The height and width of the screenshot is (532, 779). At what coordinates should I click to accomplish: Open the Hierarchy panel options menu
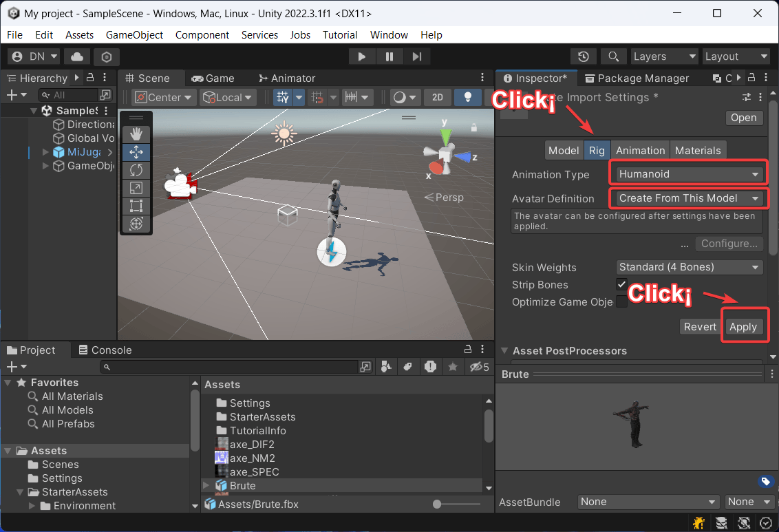105,78
